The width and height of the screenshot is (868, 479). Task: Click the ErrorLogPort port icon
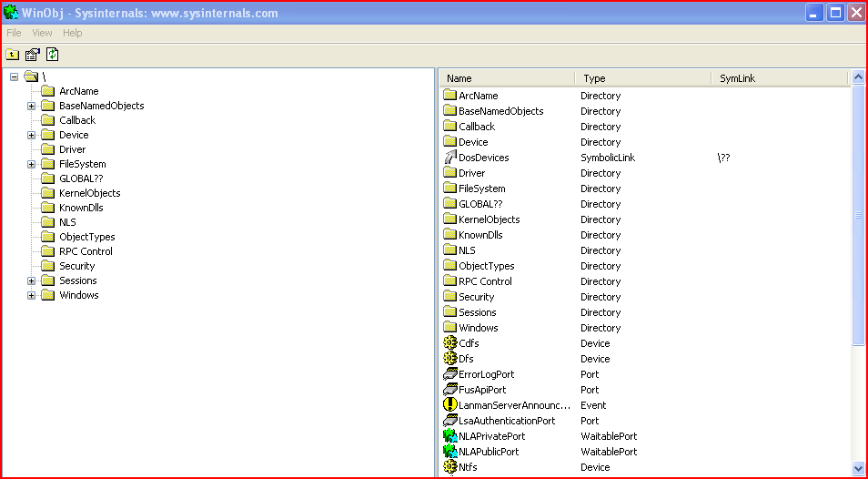point(450,374)
